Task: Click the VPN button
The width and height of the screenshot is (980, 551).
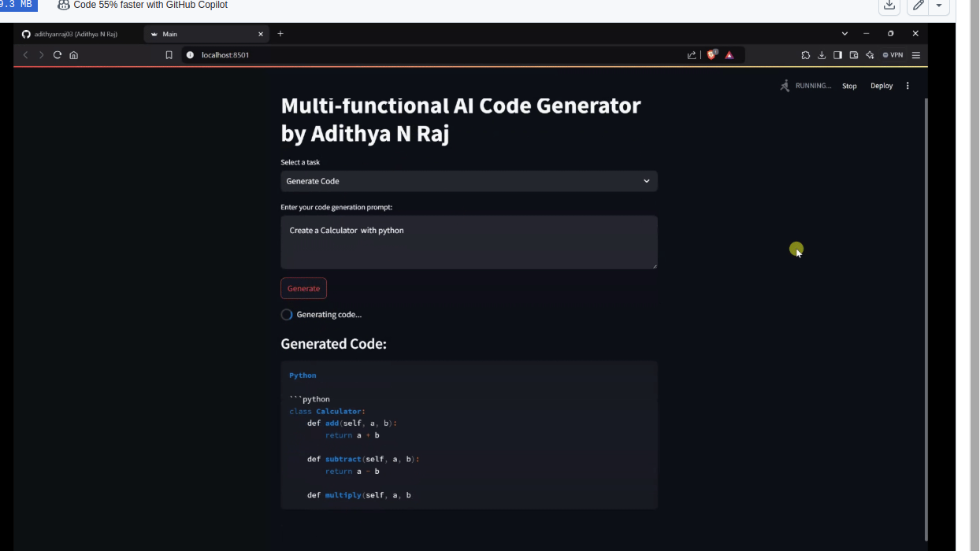Action: point(893,55)
